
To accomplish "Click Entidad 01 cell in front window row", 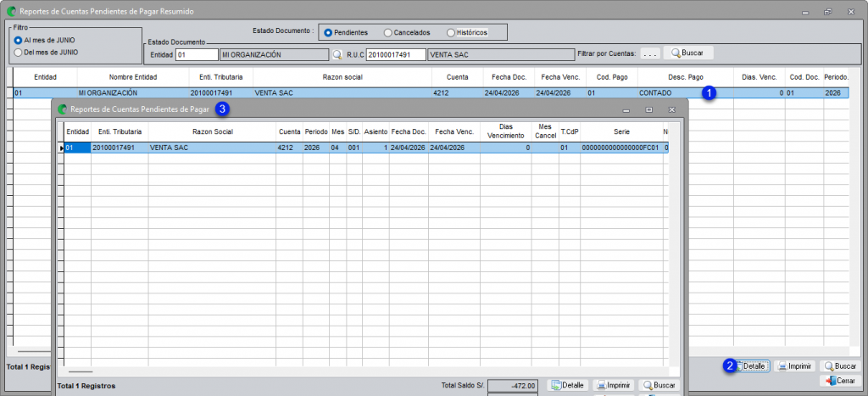I will [x=77, y=148].
